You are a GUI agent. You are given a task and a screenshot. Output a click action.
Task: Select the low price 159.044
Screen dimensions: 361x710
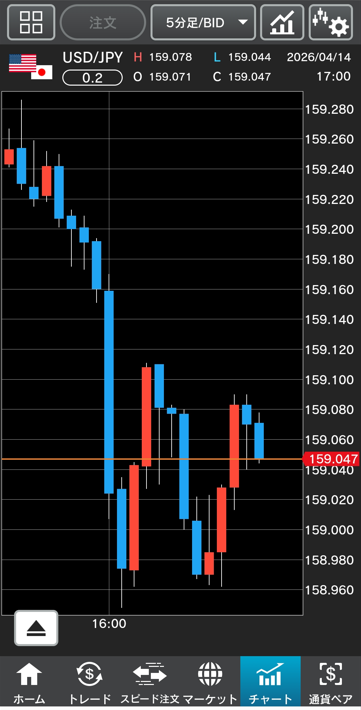point(249,58)
